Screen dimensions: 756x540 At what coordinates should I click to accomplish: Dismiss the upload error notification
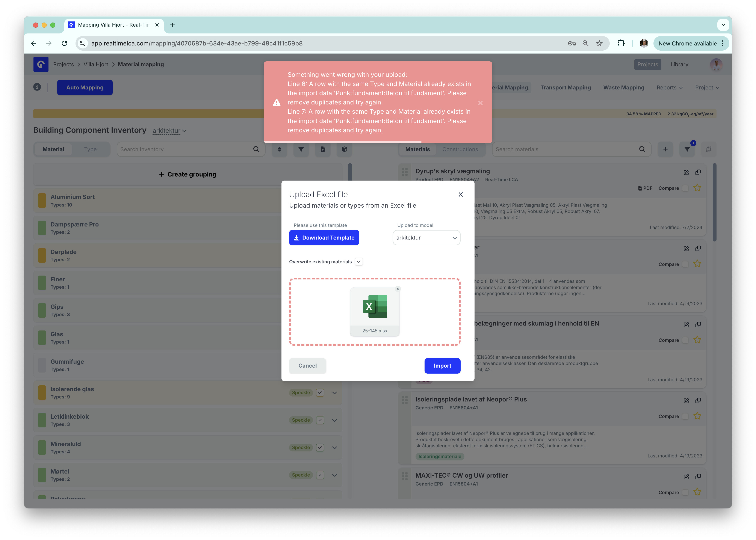pos(480,103)
